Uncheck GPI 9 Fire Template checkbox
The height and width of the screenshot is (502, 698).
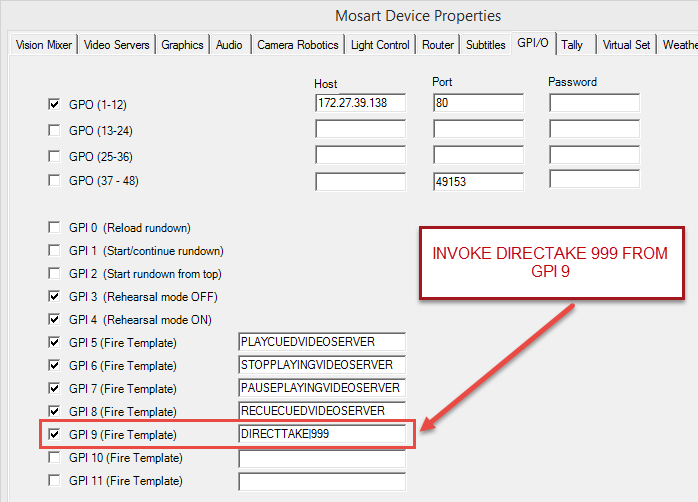pyautogui.click(x=54, y=434)
